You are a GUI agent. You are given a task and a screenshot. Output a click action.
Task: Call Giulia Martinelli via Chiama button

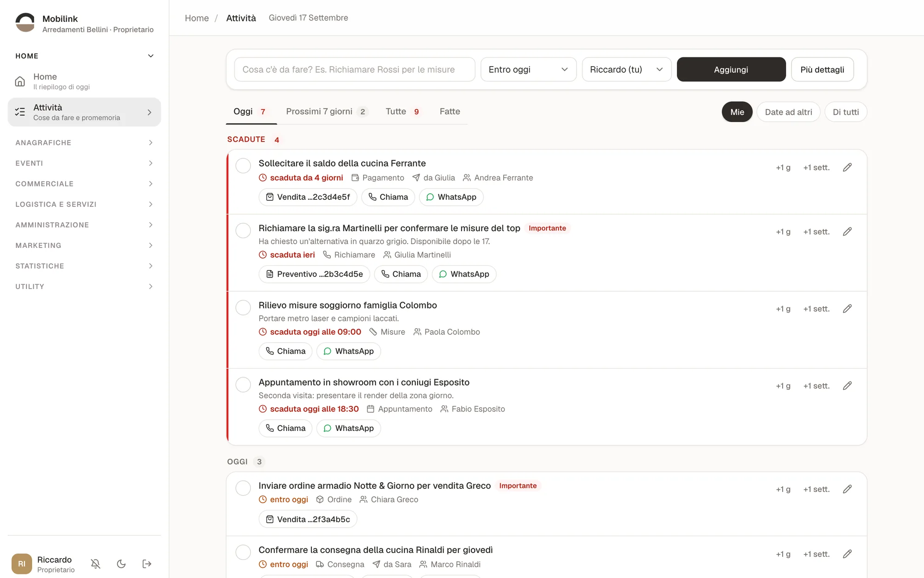pos(401,274)
